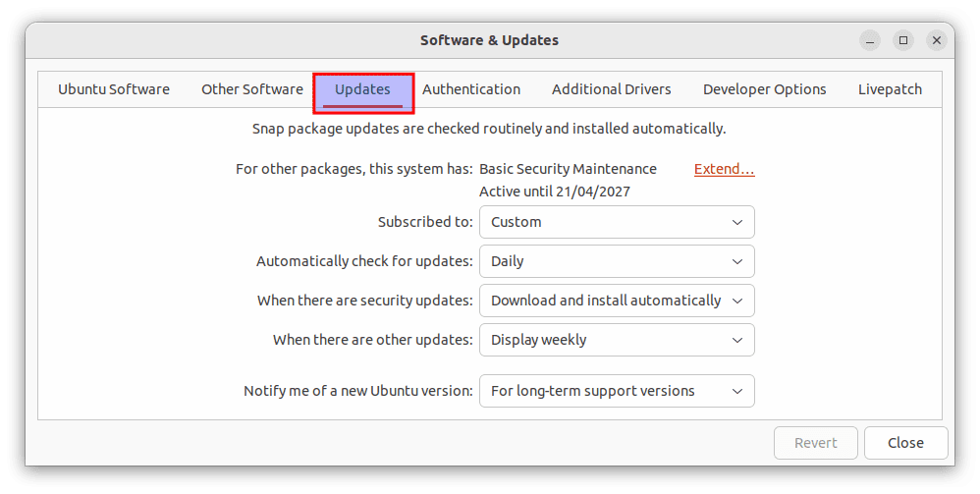Switch to the Ubuntu Software tab

pyautogui.click(x=114, y=89)
